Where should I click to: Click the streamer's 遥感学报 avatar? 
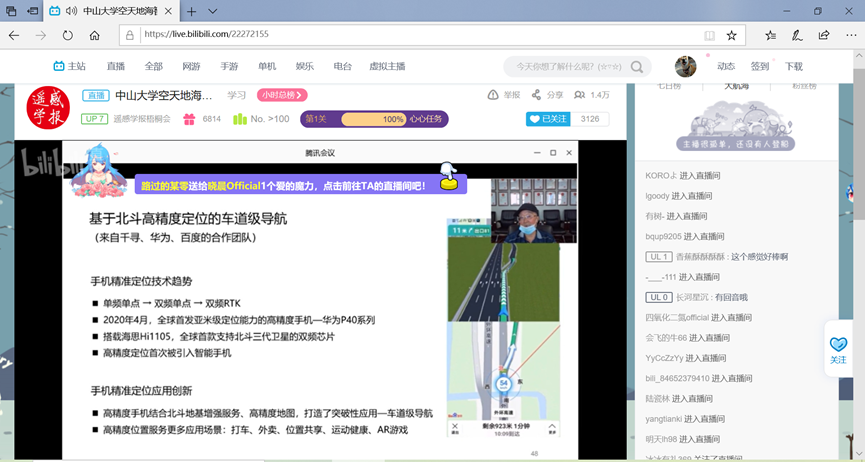click(x=49, y=106)
